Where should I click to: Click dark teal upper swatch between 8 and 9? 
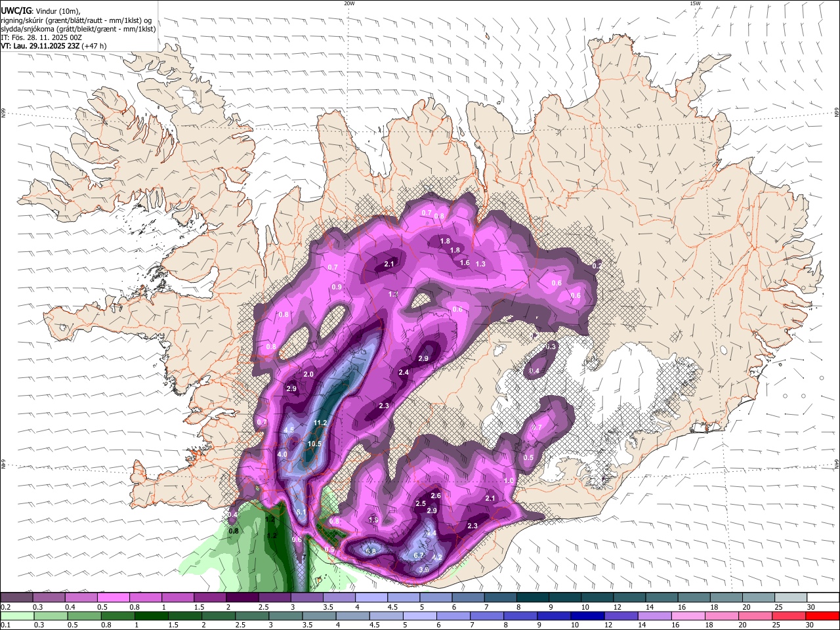click(x=533, y=597)
